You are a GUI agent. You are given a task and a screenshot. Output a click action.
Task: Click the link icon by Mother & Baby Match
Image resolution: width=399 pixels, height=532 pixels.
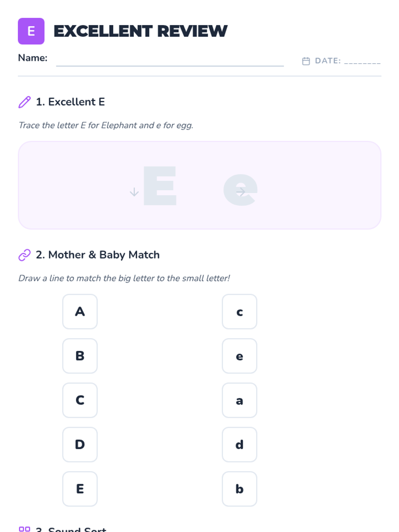(x=25, y=255)
